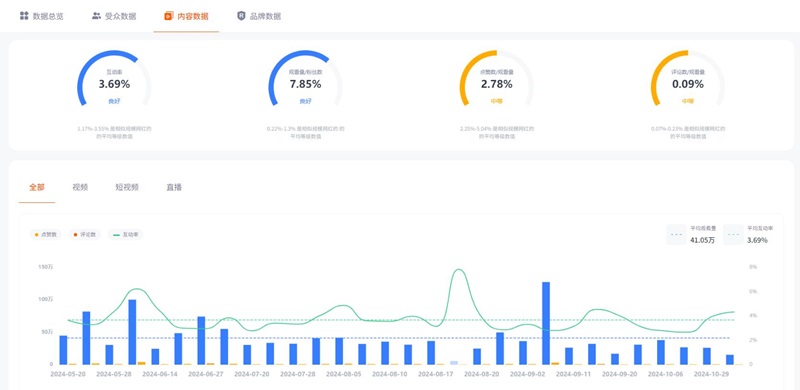Toggle the 互动率 legend line
The width and height of the screenshot is (800, 390).
(125, 235)
